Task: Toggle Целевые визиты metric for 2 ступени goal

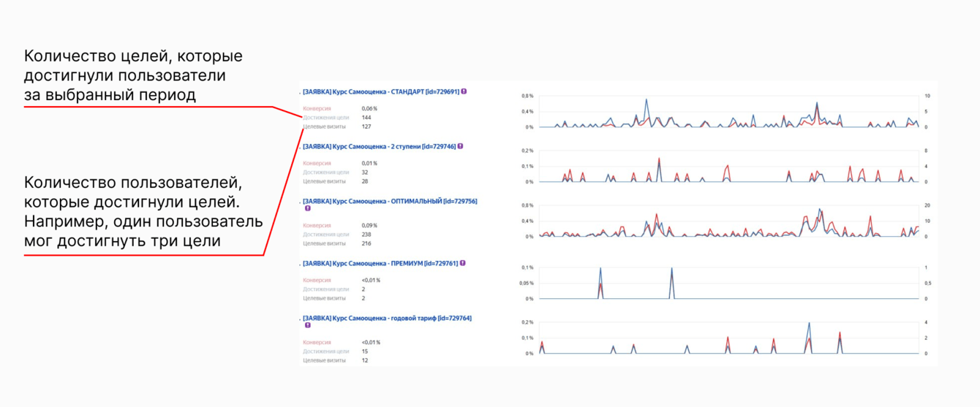Action: [x=325, y=181]
